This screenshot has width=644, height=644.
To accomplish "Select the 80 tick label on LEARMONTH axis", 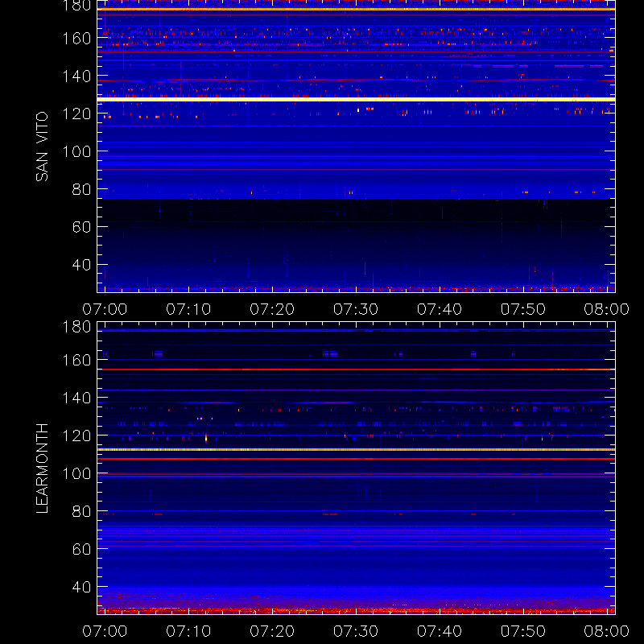I will (82, 511).
